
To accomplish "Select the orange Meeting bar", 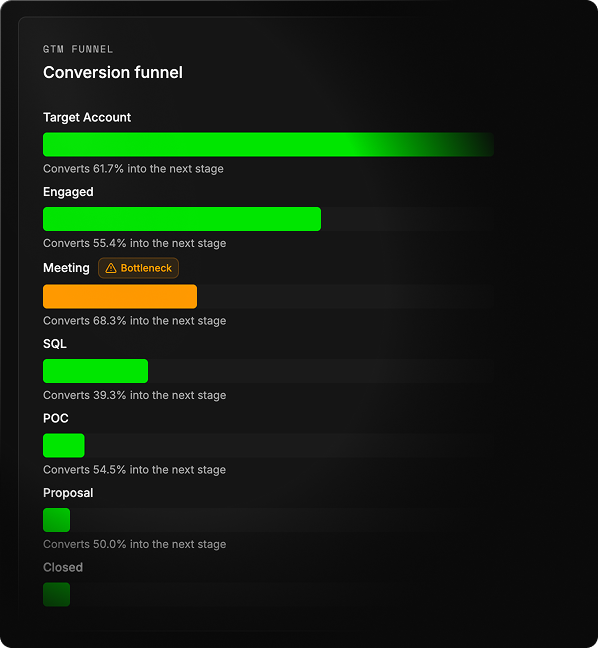I will pos(120,296).
